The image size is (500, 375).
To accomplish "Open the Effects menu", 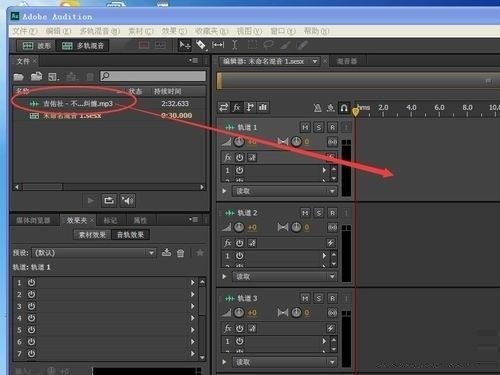I will click(x=174, y=31).
